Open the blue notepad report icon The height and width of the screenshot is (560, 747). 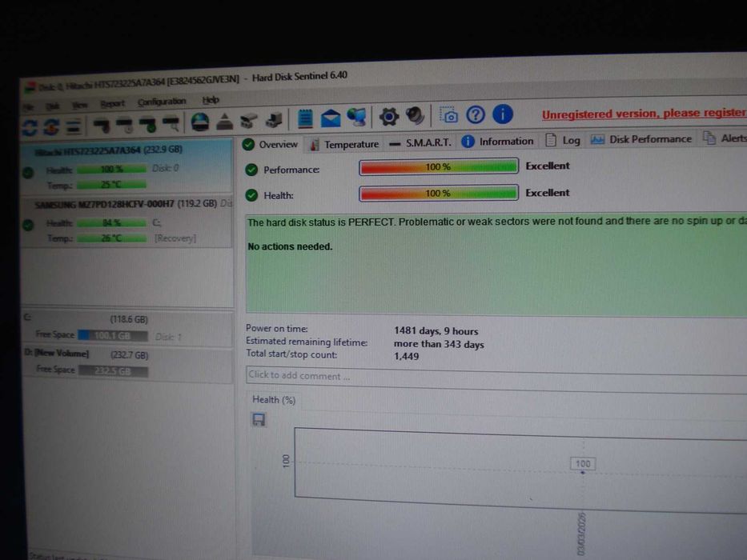(x=305, y=118)
